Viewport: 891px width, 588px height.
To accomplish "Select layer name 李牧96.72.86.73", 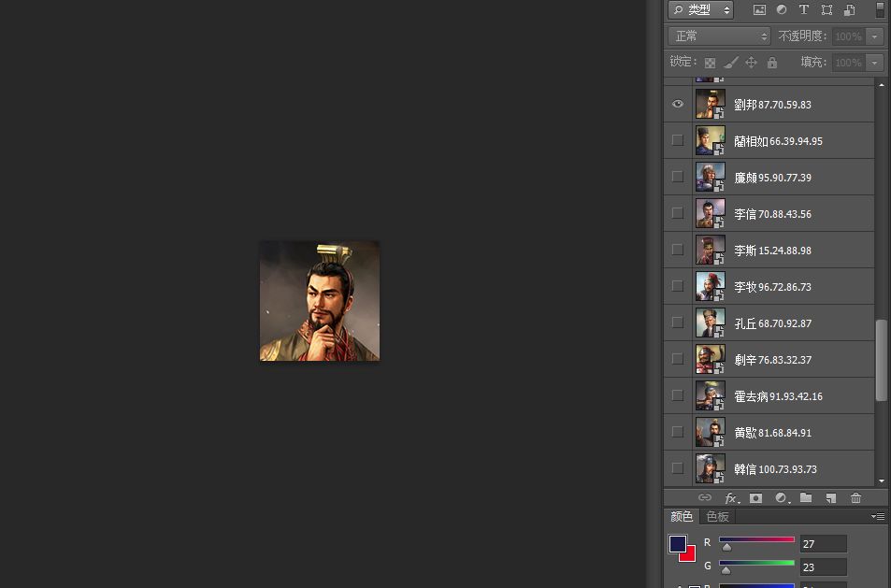I will pos(773,287).
